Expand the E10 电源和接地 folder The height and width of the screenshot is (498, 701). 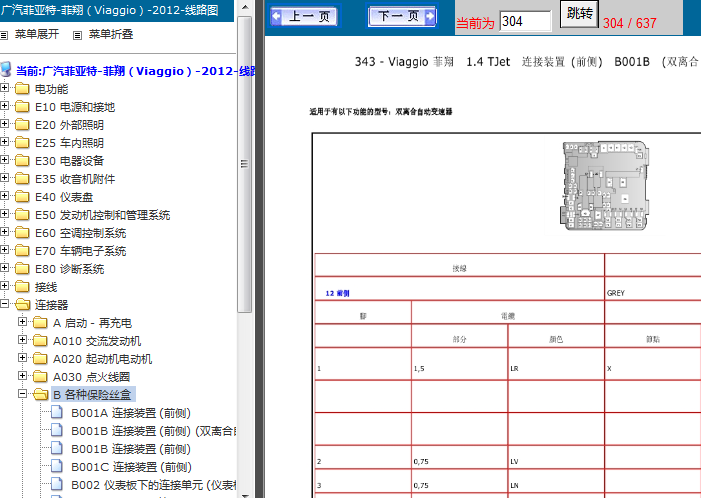point(4,106)
